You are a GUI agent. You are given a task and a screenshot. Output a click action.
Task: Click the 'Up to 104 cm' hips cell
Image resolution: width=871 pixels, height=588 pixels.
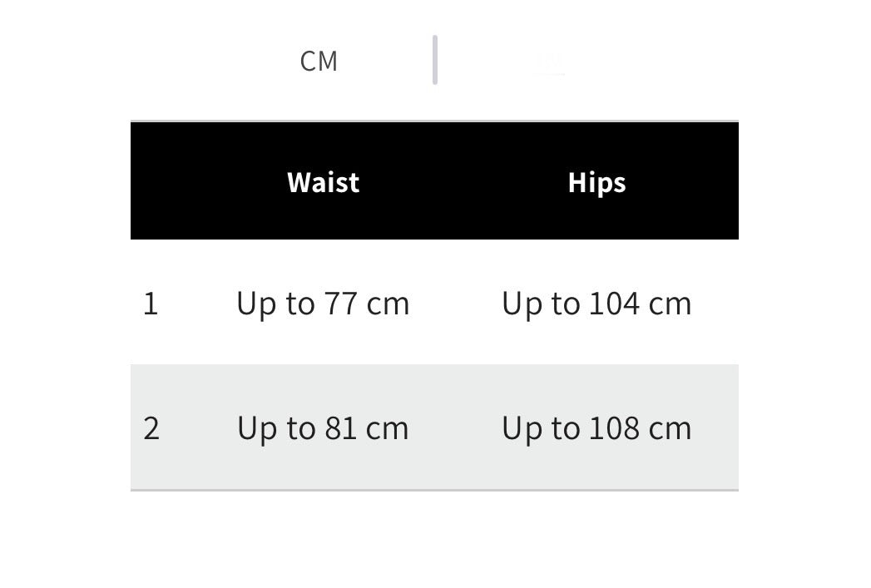point(596,304)
